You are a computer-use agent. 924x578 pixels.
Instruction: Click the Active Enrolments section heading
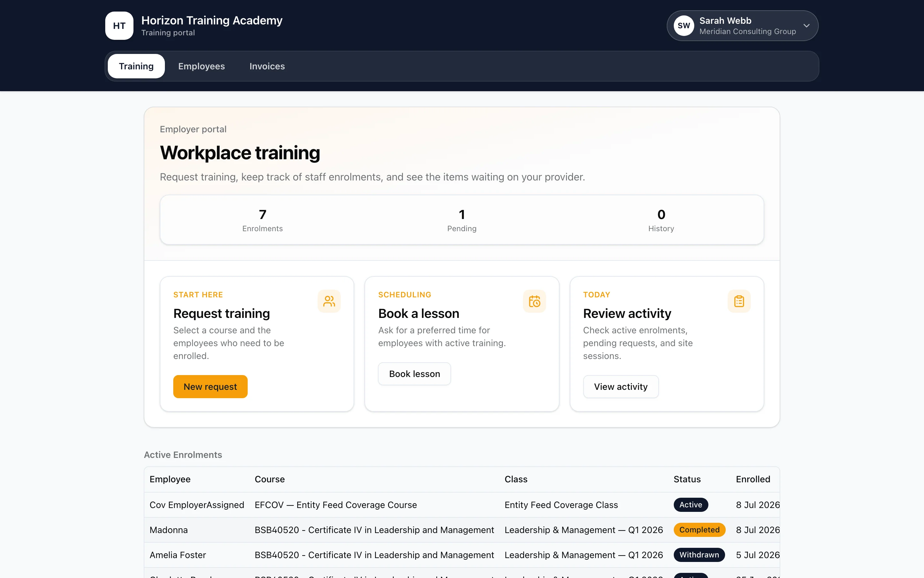[x=183, y=454]
